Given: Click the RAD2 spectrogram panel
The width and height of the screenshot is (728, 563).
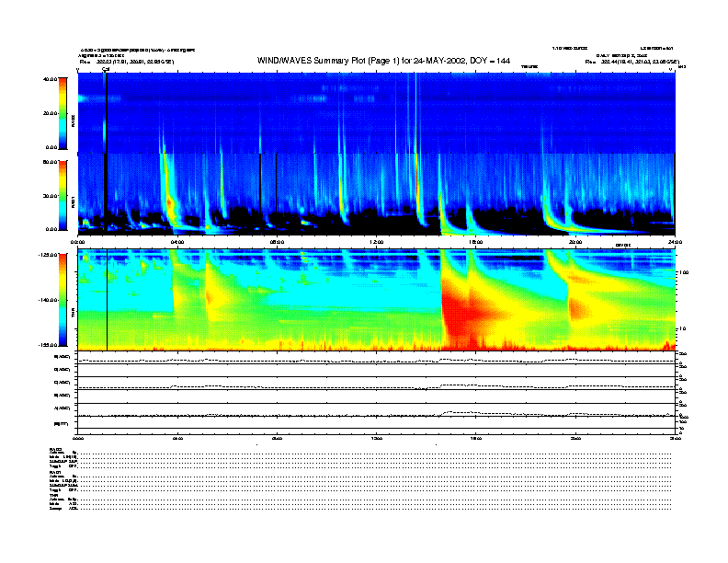Looking at the screenshot, I should pyautogui.click(x=376, y=113).
